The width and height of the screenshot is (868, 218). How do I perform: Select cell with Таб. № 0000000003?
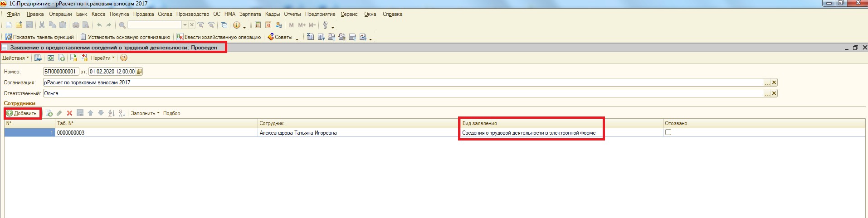click(156, 133)
